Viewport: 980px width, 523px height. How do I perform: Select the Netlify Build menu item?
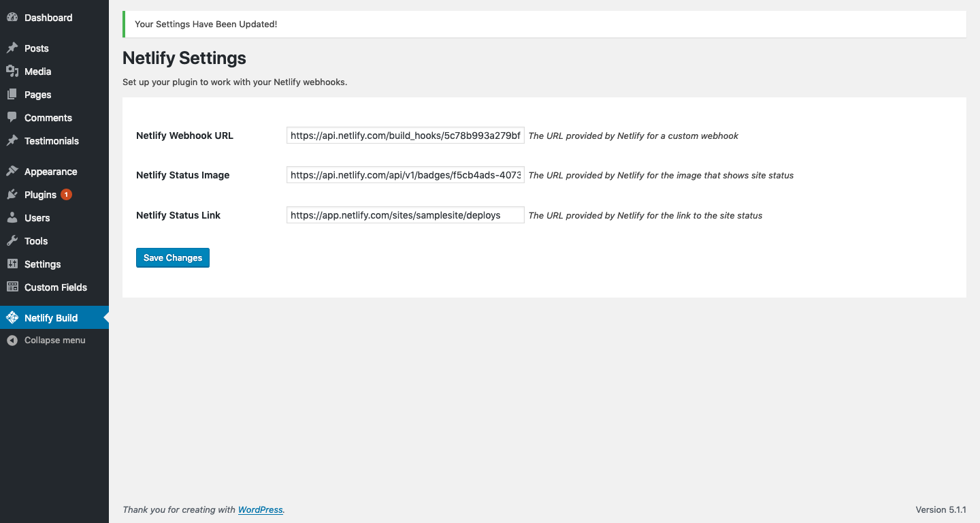click(54, 318)
